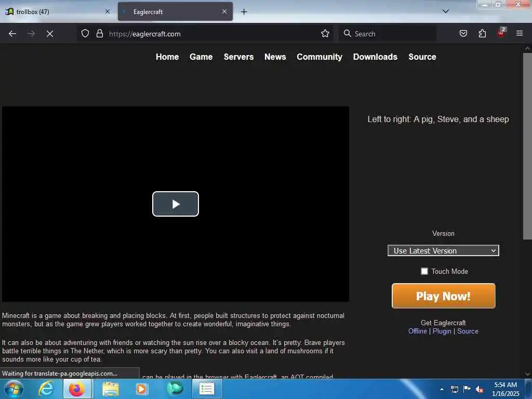Screen dimensions: 532x399
Task: Open the Home nav item
Action: click(x=167, y=57)
